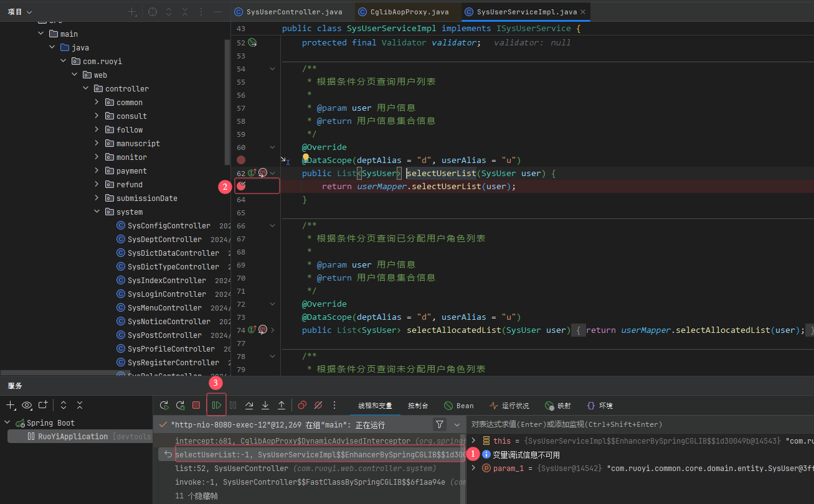
Task: Expand the param_1 variable node
Action: point(474,468)
